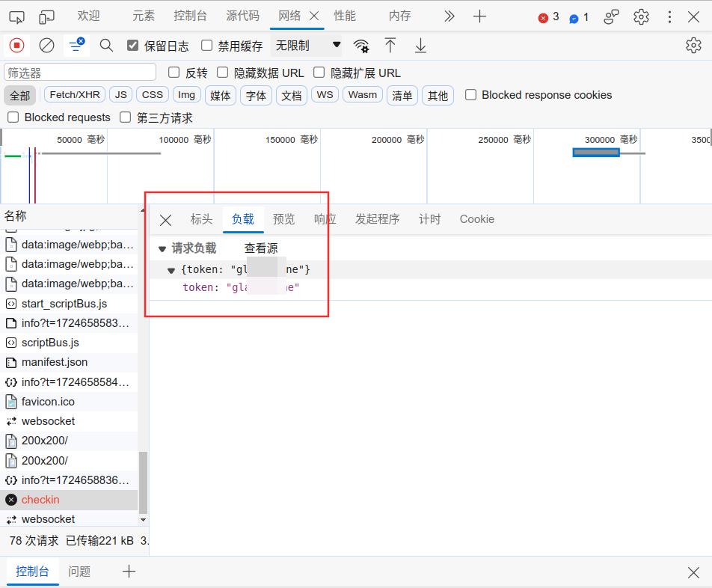Open network conditions wifi icon
712x588 pixels.
(x=361, y=46)
